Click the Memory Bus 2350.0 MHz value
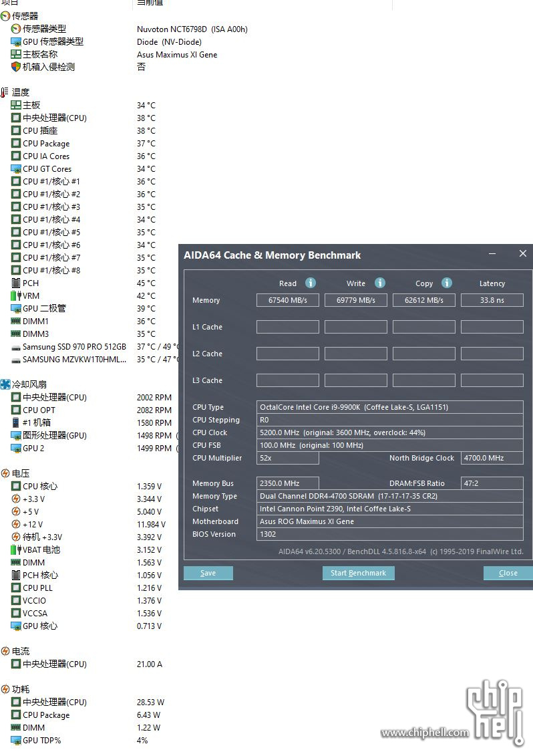 [288, 483]
